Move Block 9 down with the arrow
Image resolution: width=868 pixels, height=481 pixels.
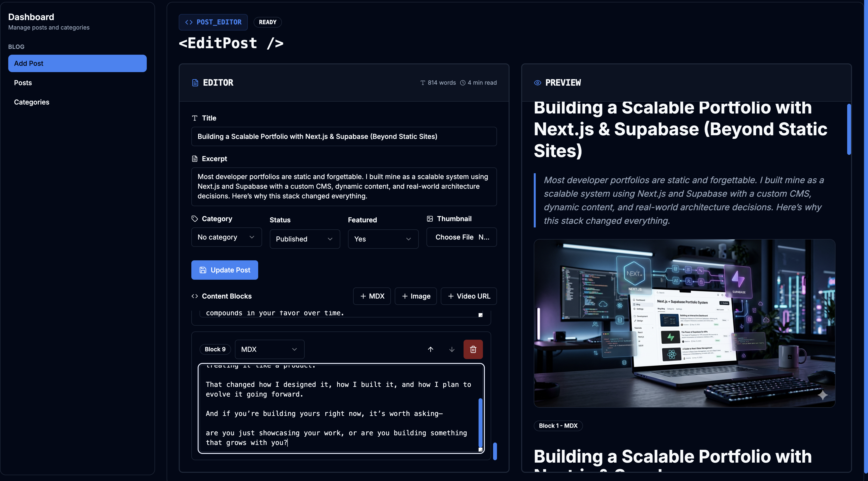[x=451, y=349]
